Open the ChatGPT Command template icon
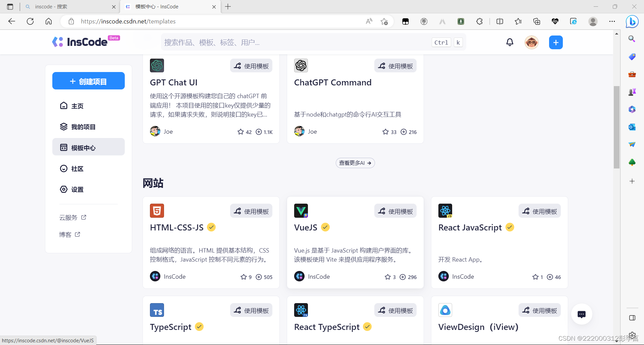 [301, 66]
